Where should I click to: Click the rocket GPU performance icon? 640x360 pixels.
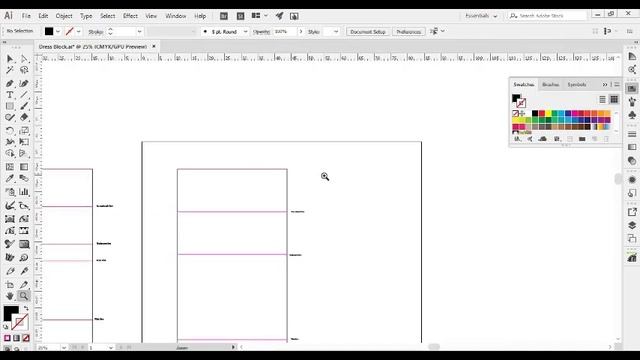279,16
